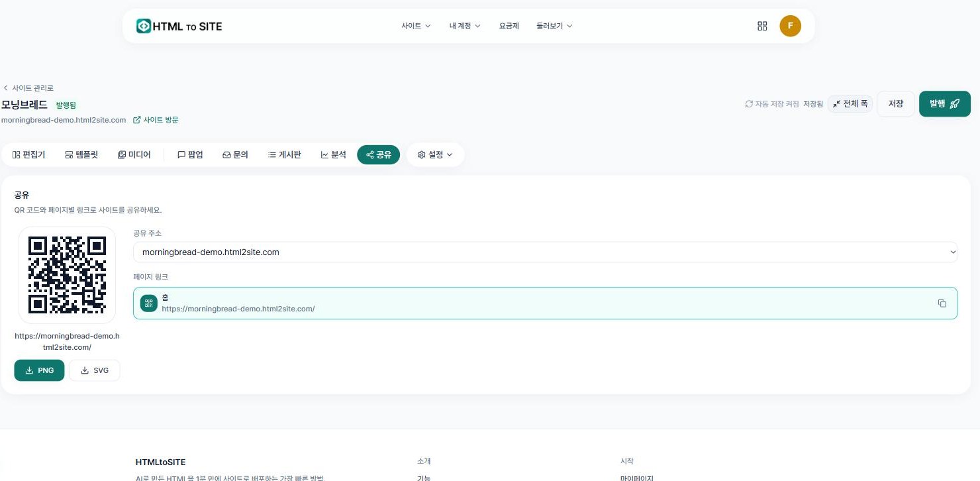Switch to the 템플릿 tab
The width and height of the screenshot is (980, 481).
coord(81,155)
